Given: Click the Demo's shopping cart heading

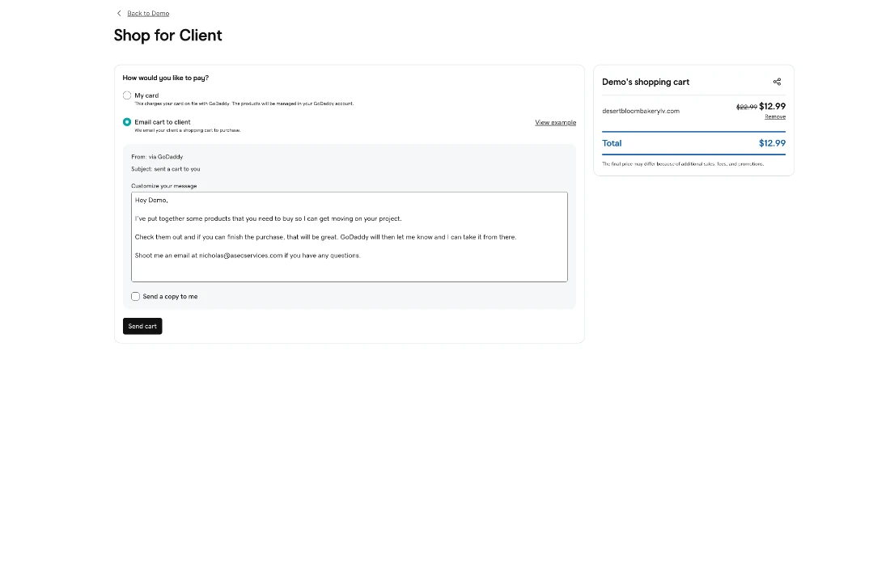Looking at the screenshot, I should [x=646, y=82].
